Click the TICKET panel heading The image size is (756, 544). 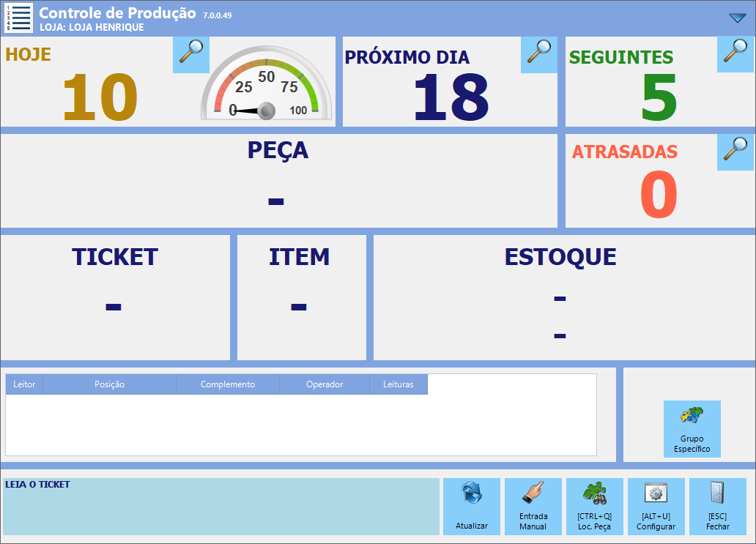point(115,257)
